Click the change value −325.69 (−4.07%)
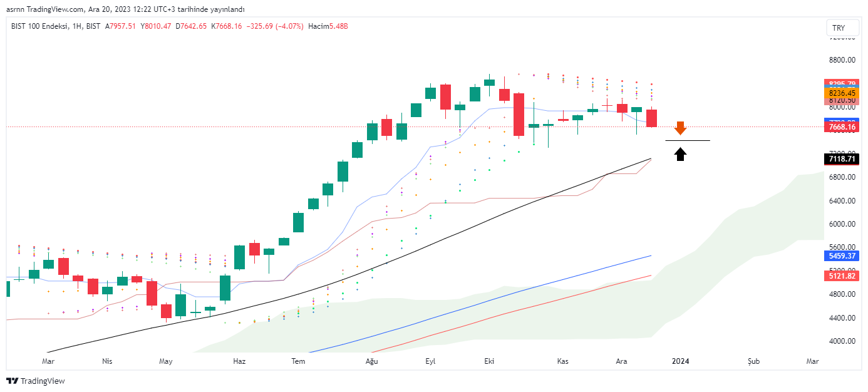 pyautogui.click(x=275, y=26)
